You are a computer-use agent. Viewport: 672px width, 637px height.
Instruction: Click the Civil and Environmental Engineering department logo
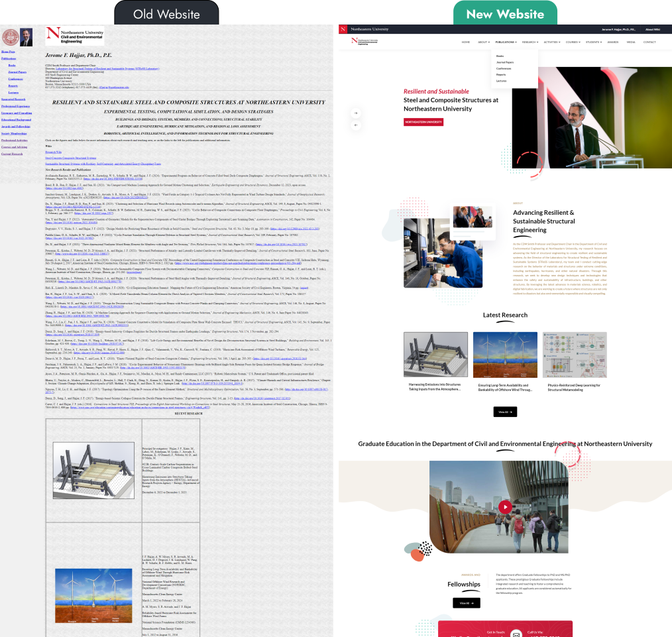(364, 40)
